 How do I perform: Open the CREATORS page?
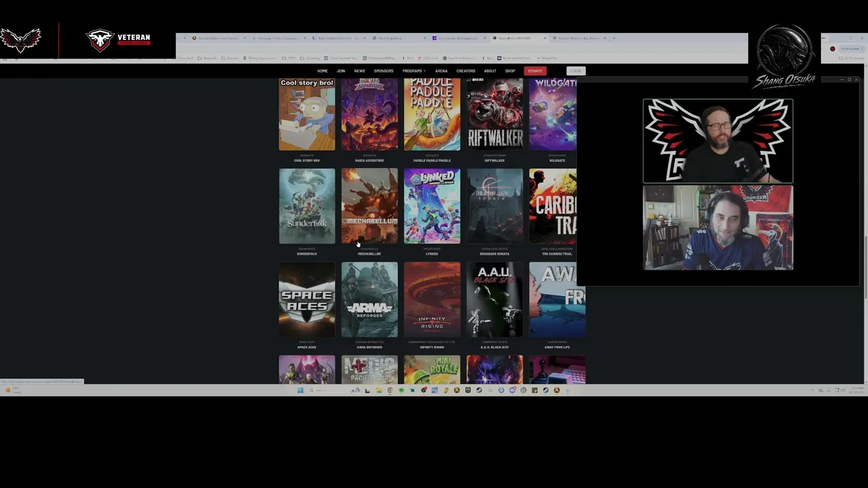pyautogui.click(x=466, y=71)
